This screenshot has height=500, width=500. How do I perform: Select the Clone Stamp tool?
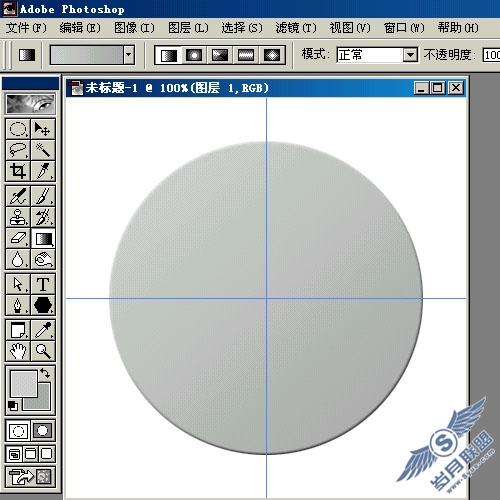point(18,217)
